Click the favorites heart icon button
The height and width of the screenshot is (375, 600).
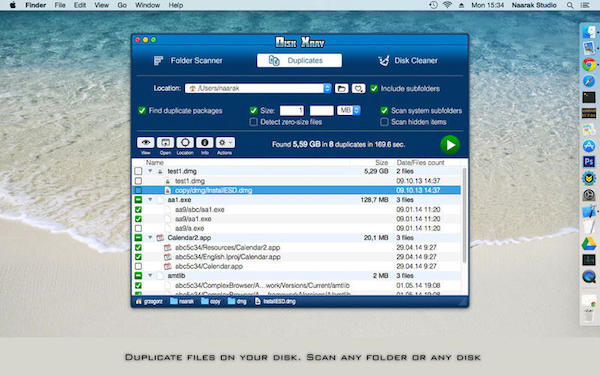(359, 89)
